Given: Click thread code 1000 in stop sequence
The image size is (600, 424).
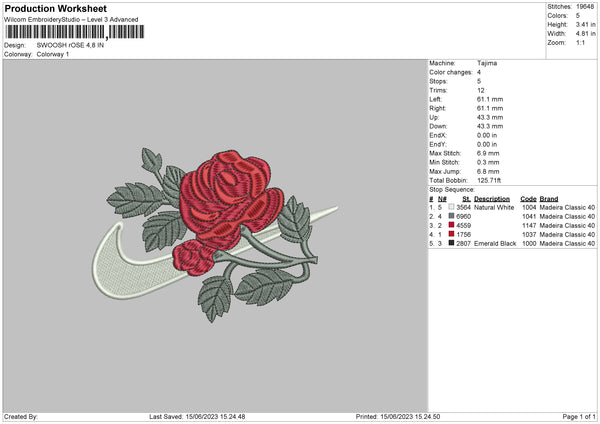Looking at the screenshot, I should (x=529, y=243).
